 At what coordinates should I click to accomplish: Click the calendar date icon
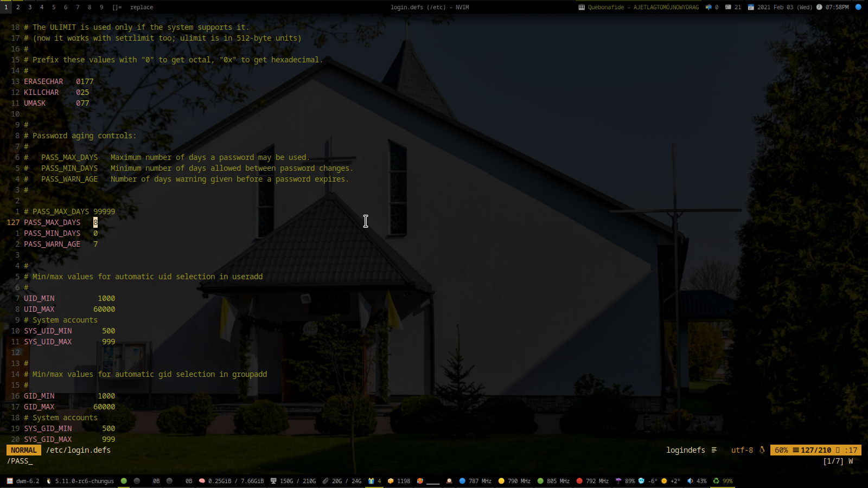(751, 7)
